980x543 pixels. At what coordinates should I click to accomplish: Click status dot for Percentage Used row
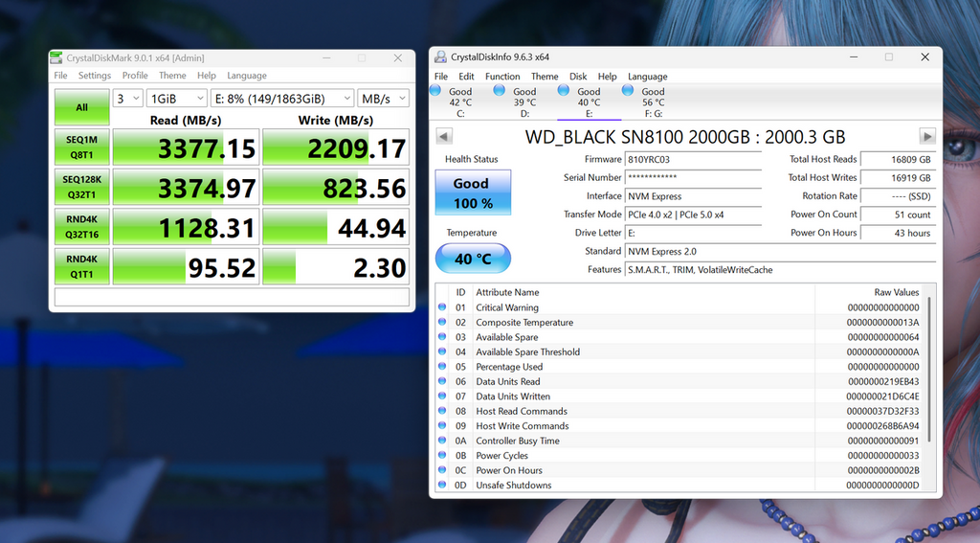(x=442, y=367)
